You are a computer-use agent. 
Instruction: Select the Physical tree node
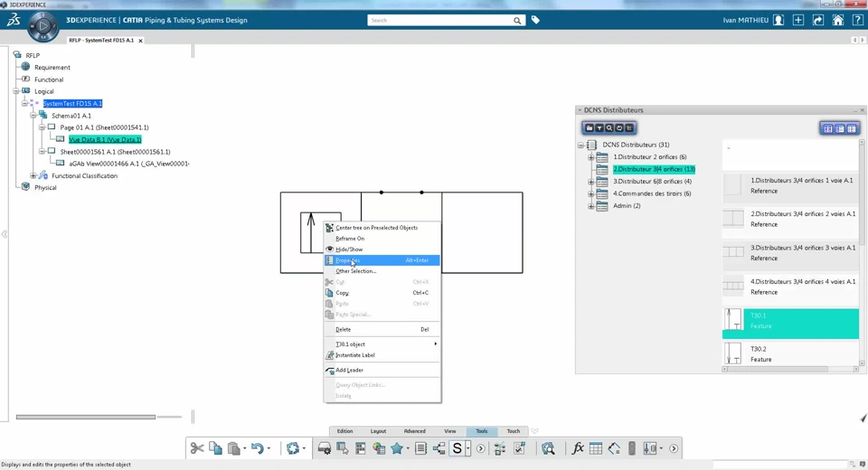[45, 188]
